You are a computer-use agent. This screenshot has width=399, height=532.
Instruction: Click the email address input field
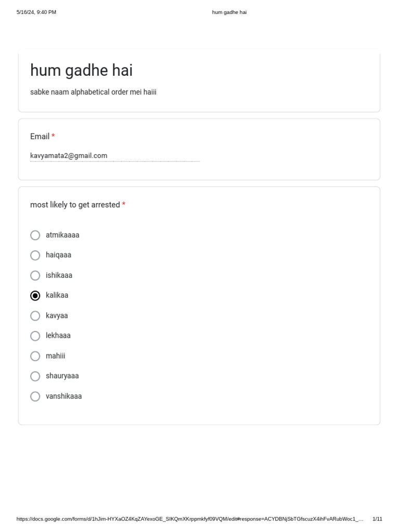(114, 156)
